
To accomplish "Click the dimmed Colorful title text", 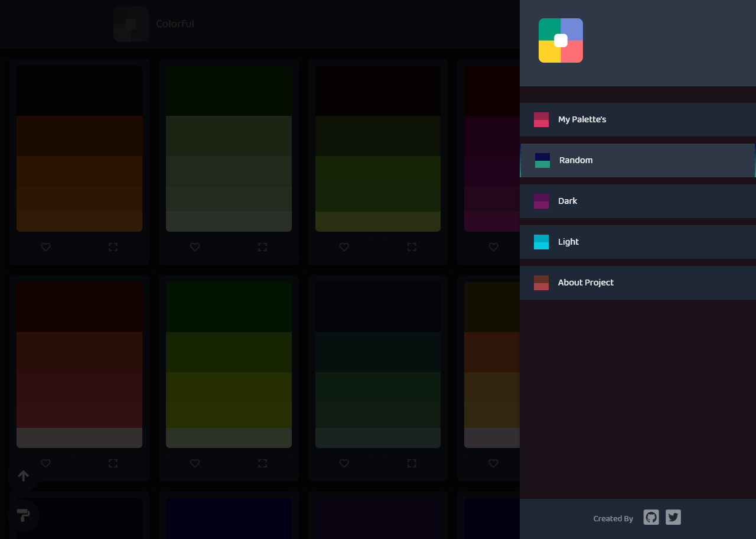I will (x=175, y=24).
